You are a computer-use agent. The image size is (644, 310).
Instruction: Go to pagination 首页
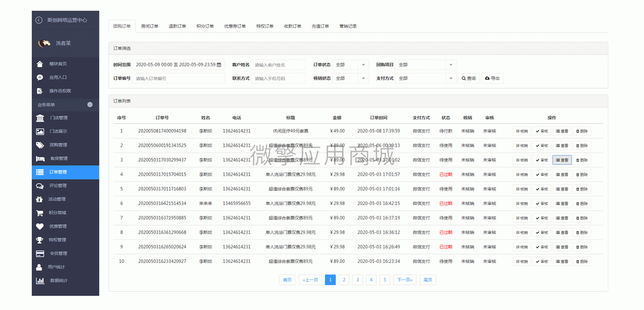pyautogui.click(x=287, y=280)
